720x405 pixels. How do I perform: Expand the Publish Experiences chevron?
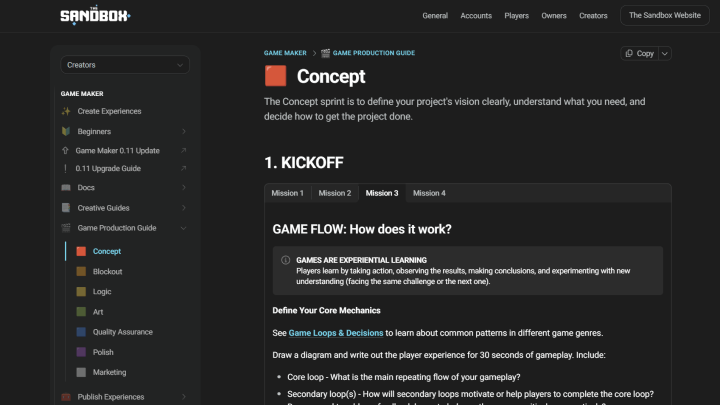point(184,397)
